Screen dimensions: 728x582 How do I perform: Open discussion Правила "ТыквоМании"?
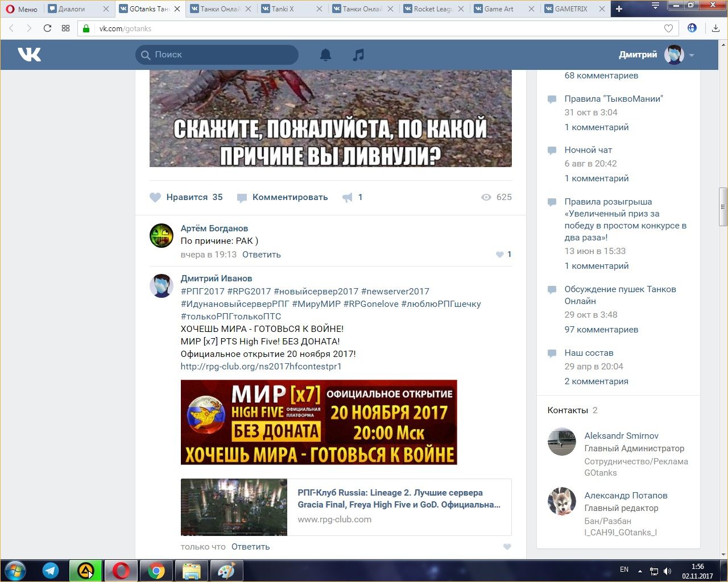[x=614, y=99]
